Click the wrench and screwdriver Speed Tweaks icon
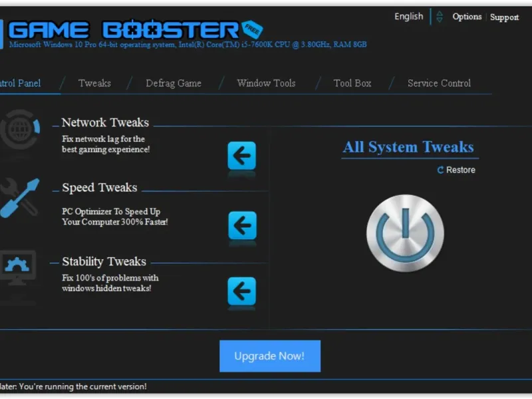The image size is (532, 399). point(20,198)
